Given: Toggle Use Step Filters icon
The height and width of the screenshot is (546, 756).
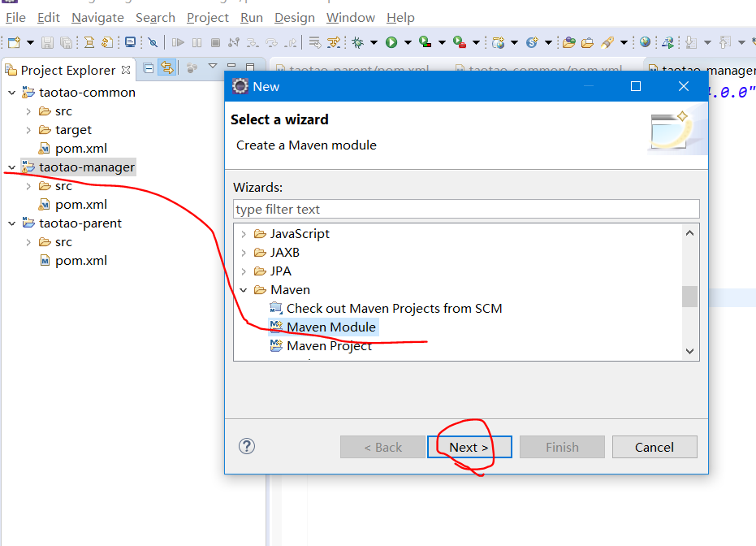Looking at the screenshot, I should 334,42.
